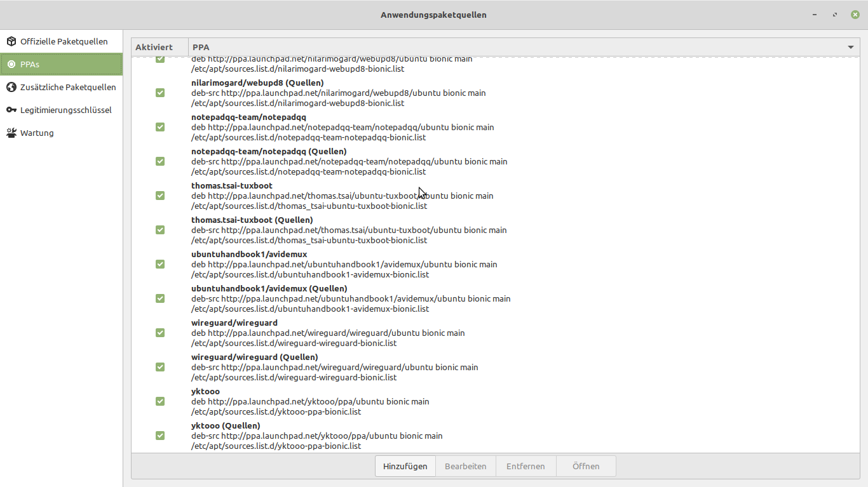Select row title notepadqq-team/notepadqq (Quellen)
This screenshot has width=868, height=487.
click(x=269, y=151)
